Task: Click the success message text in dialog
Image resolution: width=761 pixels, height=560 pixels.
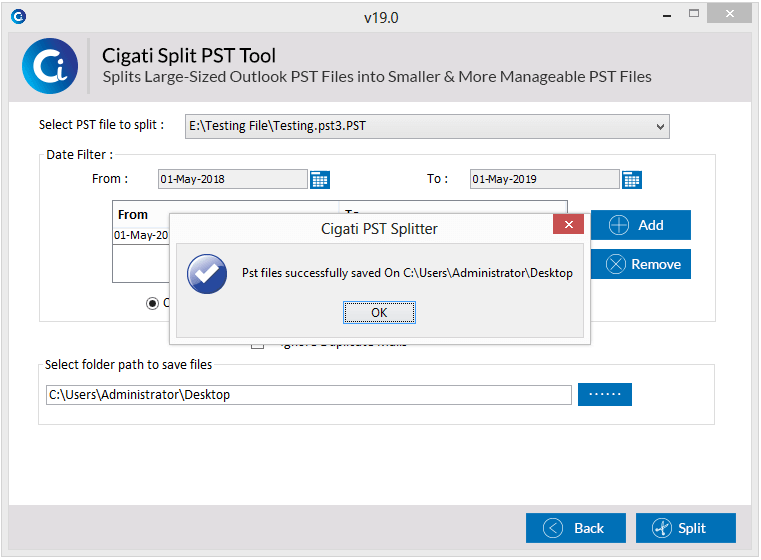Action: 407,273
